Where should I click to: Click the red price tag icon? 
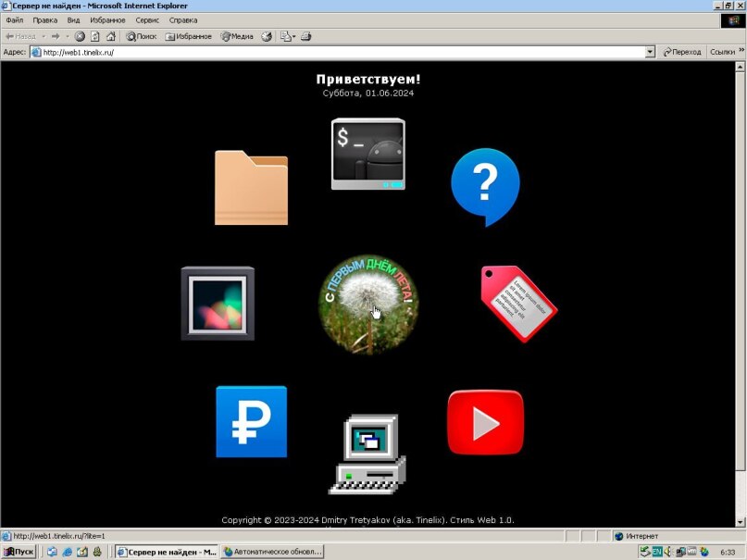pos(518,303)
